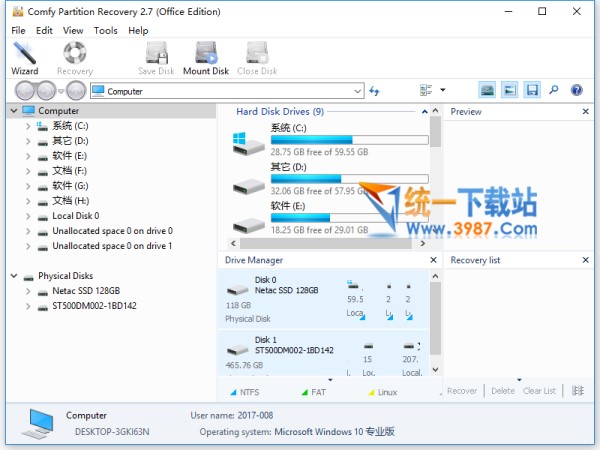Image resolution: width=600 pixels, height=450 pixels.
Task: Go forward with the navigation forward arrow
Action: [x=46, y=91]
